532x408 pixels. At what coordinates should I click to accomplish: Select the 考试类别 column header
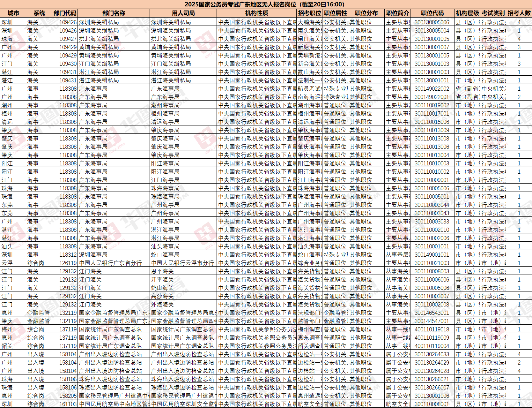pyautogui.click(x=493, y=13)
